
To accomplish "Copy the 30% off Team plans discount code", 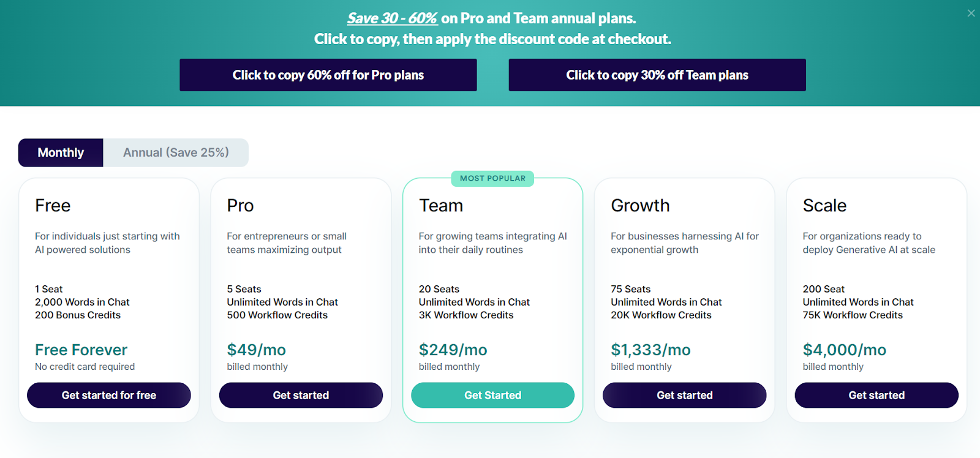I will pos(657,75).
